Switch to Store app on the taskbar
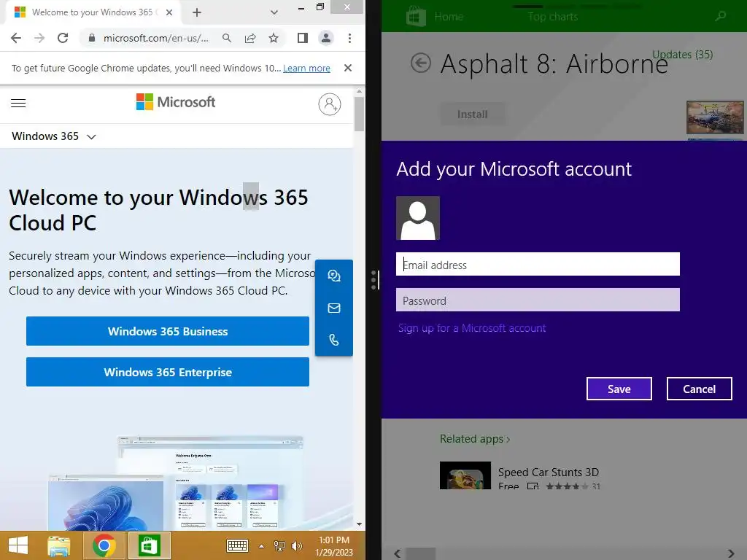 pos(149,545)
